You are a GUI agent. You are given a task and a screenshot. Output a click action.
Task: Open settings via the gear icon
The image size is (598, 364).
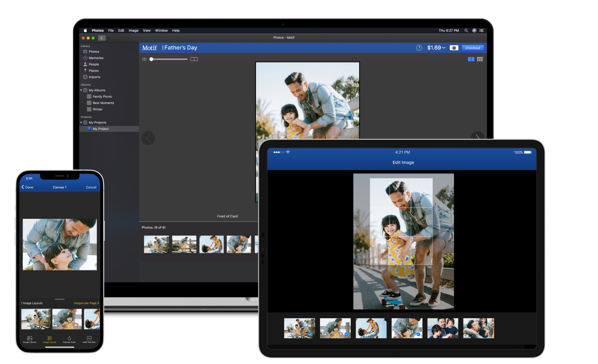click(454, 48)
